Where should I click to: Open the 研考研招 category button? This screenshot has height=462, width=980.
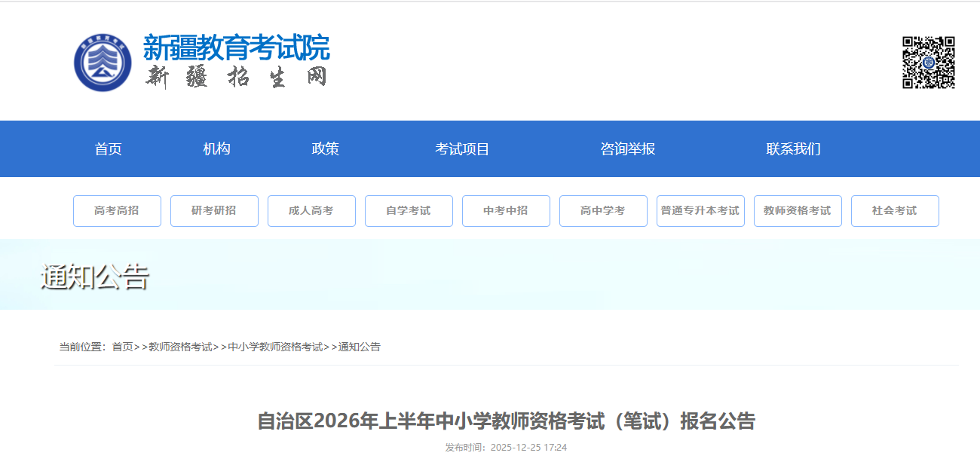(x=214, y=211)
